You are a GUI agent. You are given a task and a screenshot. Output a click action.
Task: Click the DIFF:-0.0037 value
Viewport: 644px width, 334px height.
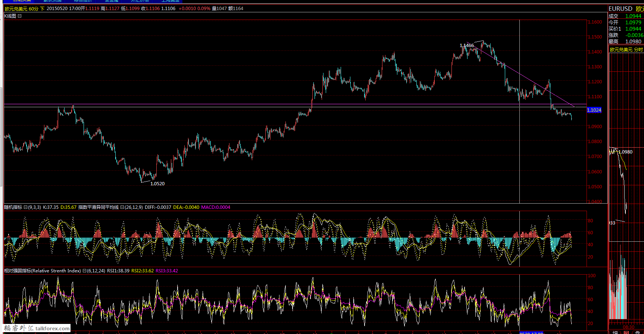(x=158, y=207)
